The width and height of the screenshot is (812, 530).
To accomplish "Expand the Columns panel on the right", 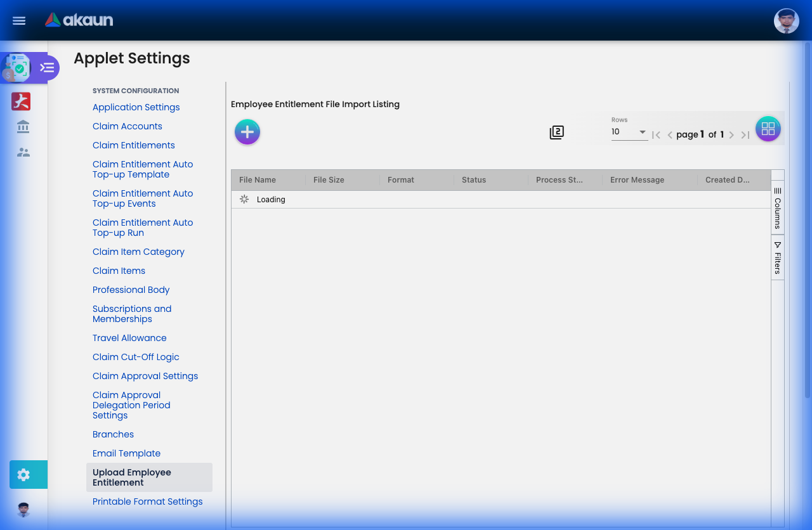I will tap(777, 208).
